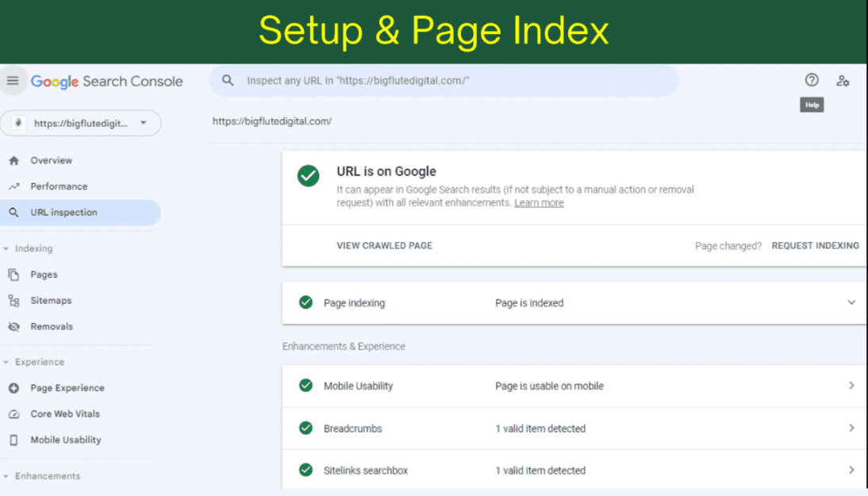Click the Inspect any URL search field
Image resolution: width=868 pixels, height=496 pixels.
point(452,81)
